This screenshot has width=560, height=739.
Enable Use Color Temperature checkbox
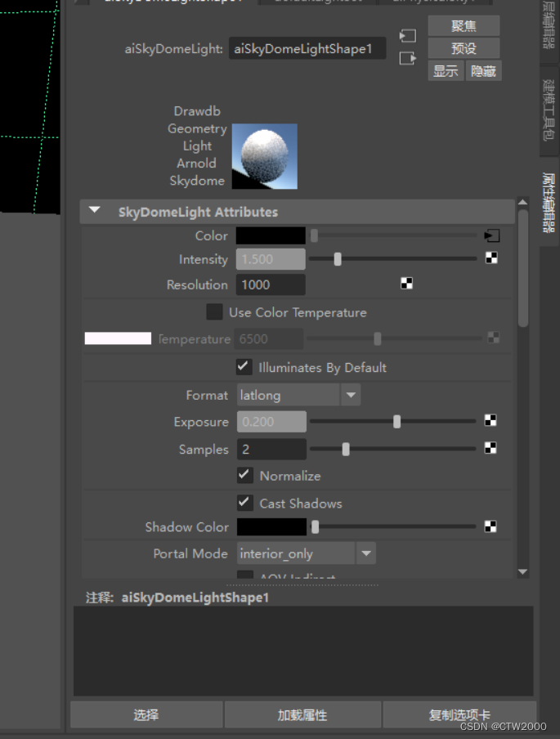(214, 312)
